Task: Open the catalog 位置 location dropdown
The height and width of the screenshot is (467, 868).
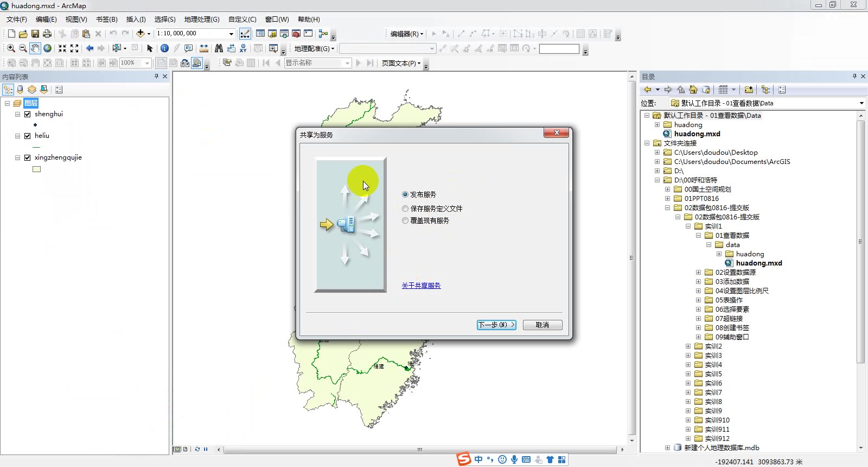Action: point(861,103)
